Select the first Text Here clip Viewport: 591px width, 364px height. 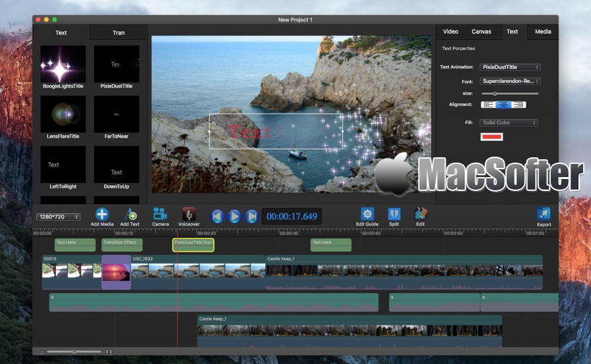pos(75,245)
